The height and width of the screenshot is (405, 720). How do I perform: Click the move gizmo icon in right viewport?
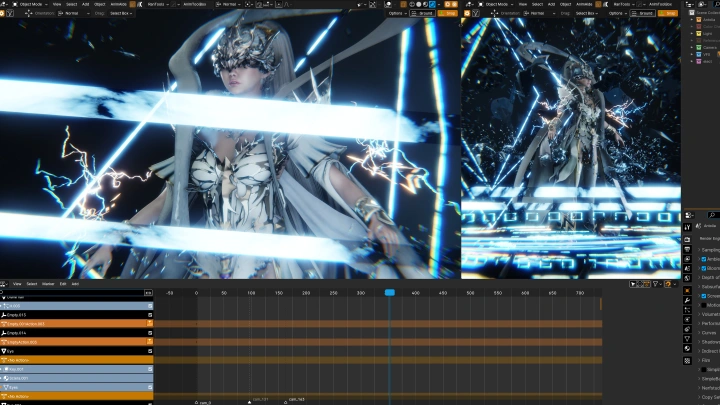pyautogui.click(x=495, y=13)
